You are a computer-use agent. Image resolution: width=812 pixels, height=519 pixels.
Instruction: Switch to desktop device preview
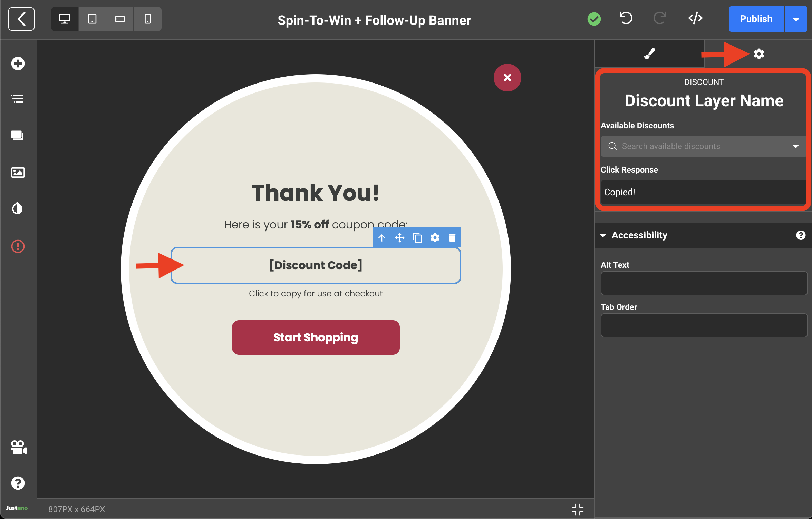(x=65, y=19)
